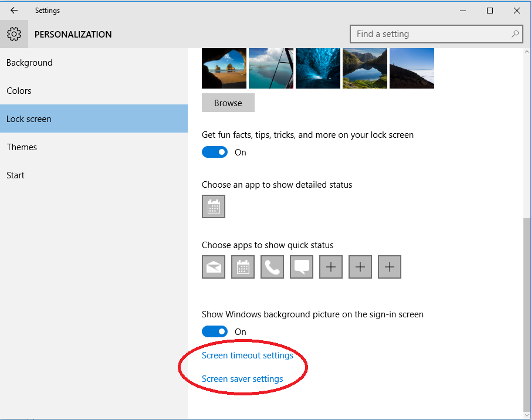The image size is (531, 420).
Task: Click the Phone quick status icon
Action: click(272, 267)
